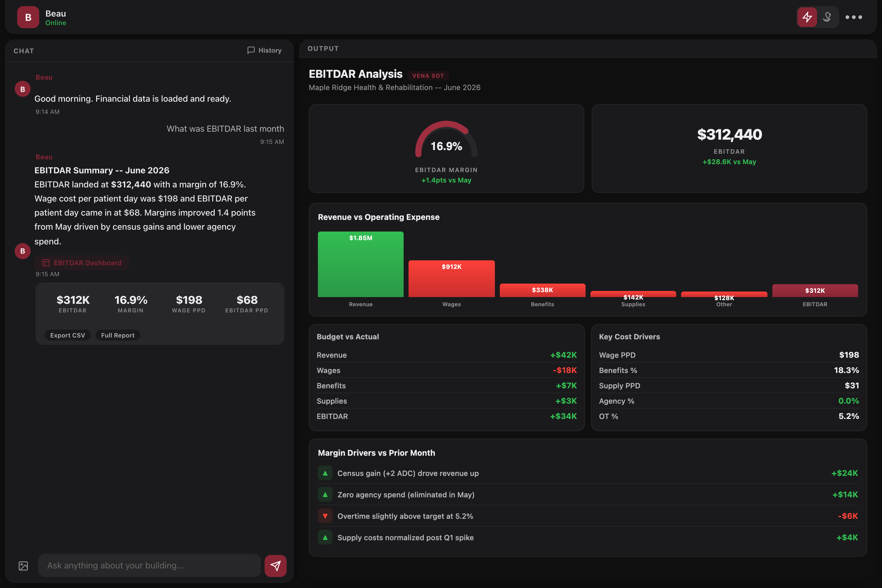The height and width of the screenshot is (588, 882).
Task: Click the -$6K overtime amount
Action: point(848,516)
